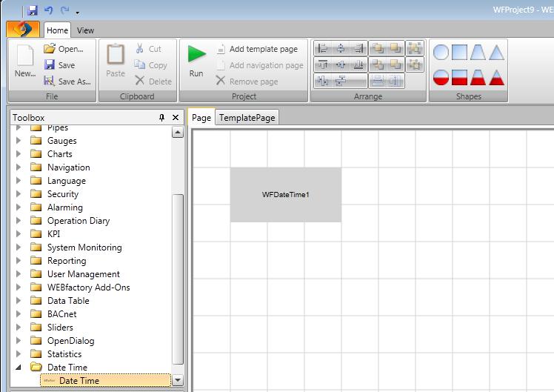Image resolution: width=554 pixels, height=392 pixels.
Task: Expand the Navigation toolbox folder
Action: 19,167
